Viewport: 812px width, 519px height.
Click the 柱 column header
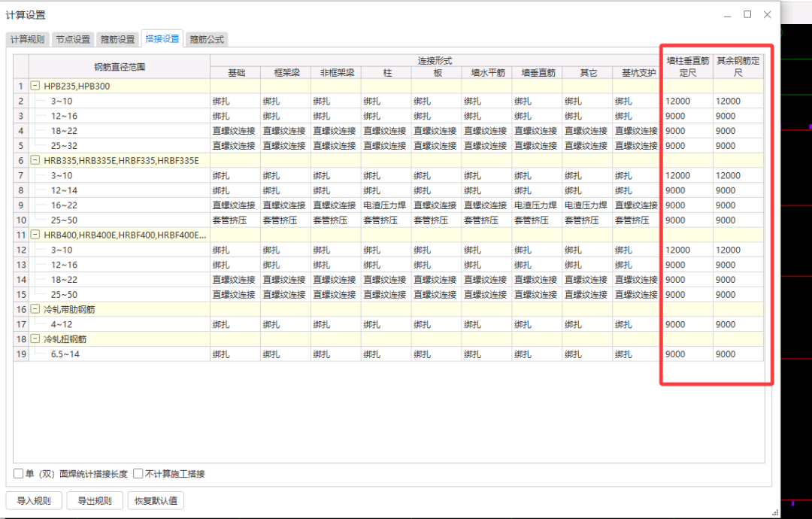[386, 73]
